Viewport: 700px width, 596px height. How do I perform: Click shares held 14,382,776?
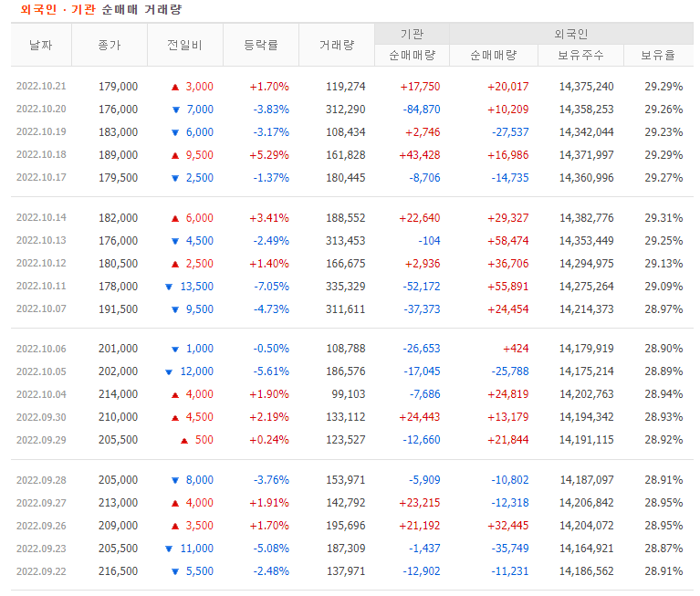point(587,218)
